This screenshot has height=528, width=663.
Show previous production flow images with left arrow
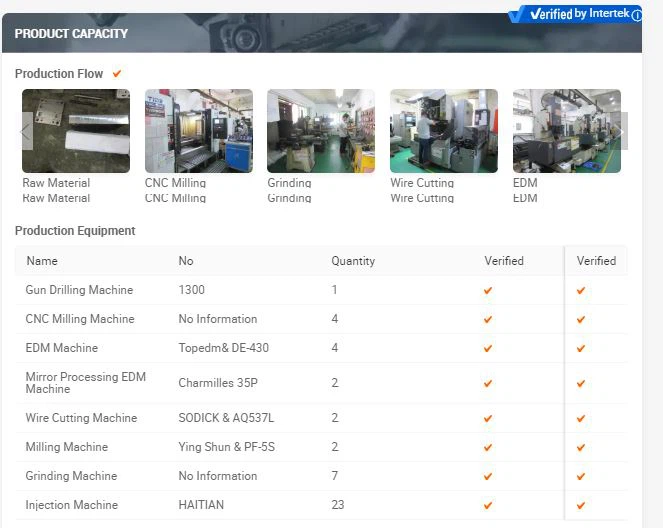pyautogui.click(x=26, y=132)
